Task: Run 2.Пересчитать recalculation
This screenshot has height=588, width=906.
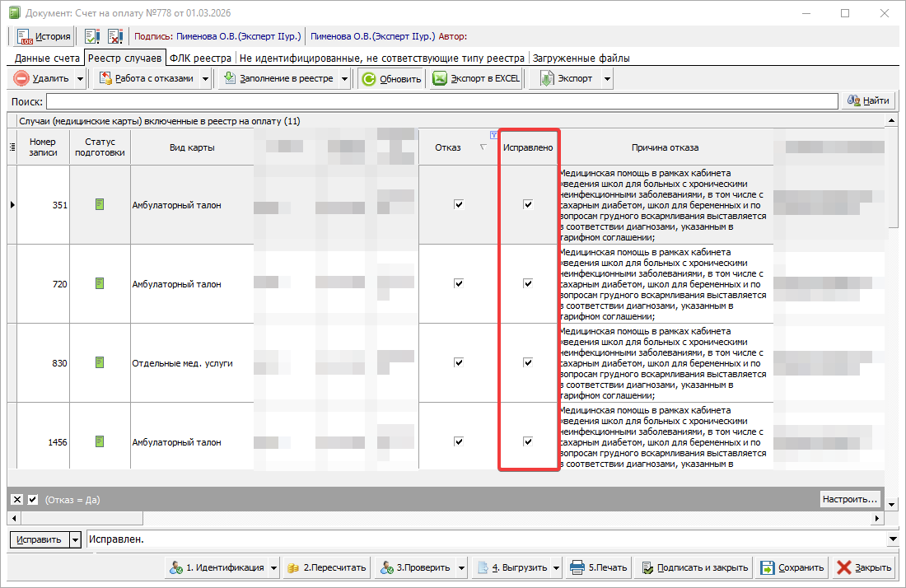Action: [x=326, y=567]
